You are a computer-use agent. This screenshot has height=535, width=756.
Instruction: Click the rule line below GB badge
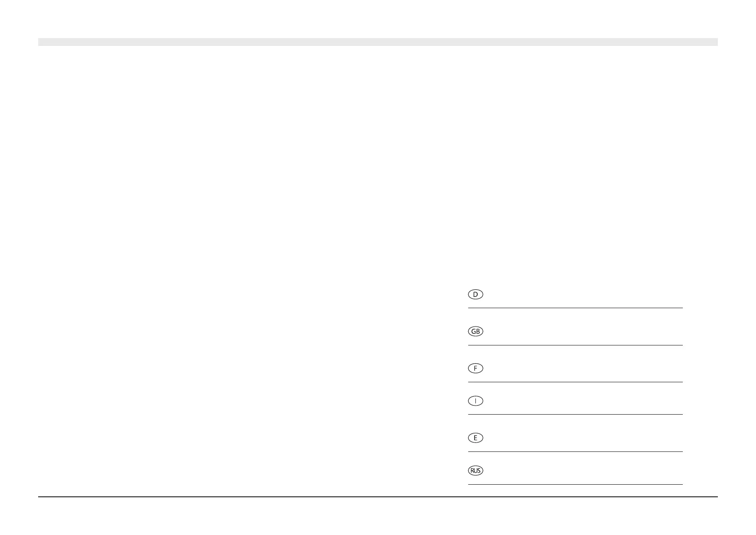click(575, 345)
